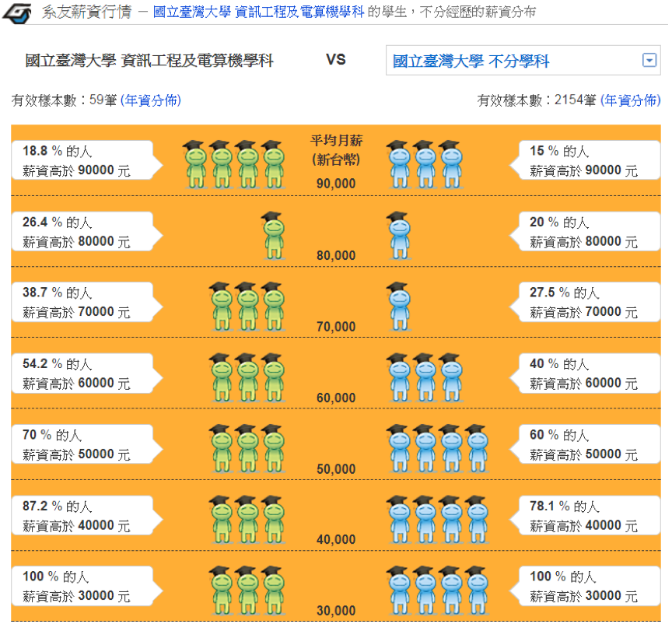Click the 平均月薪 (新台幣) axis heading
This screenshot has height=624, width=672.
[x=337, y=149]
